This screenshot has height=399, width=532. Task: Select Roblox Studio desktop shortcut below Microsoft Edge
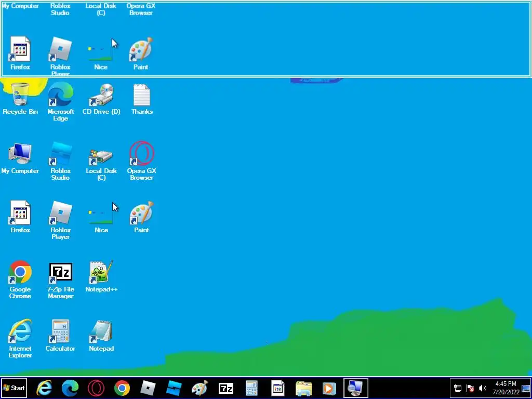tap(60, 162)
